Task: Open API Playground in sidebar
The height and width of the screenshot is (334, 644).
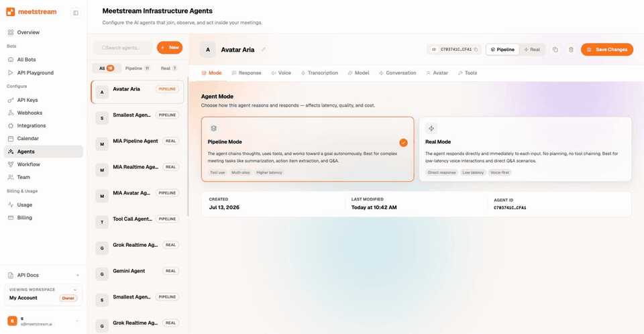Action: [35, 72]
